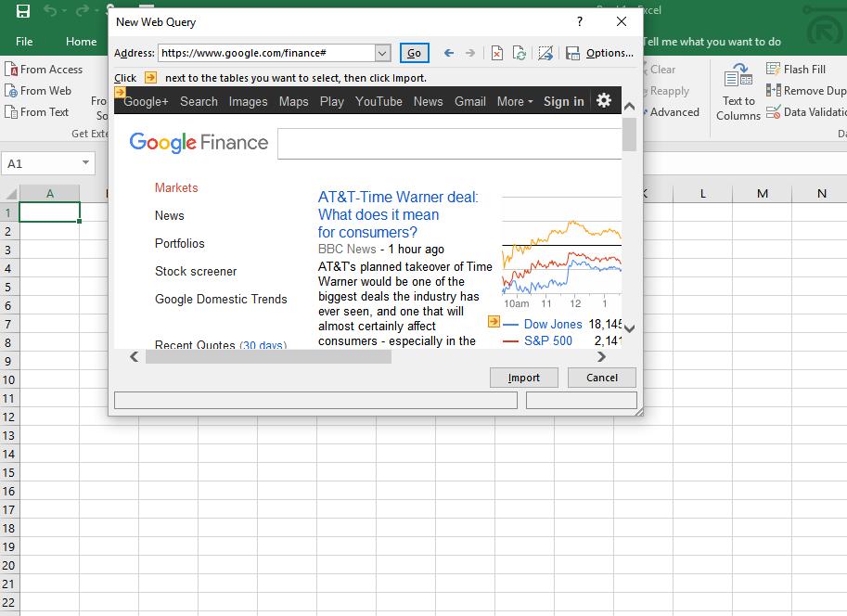Image resolution: width=847 pixels, height=616 pixels.
Task: Click the Refresh page icon
Action: 520,53
